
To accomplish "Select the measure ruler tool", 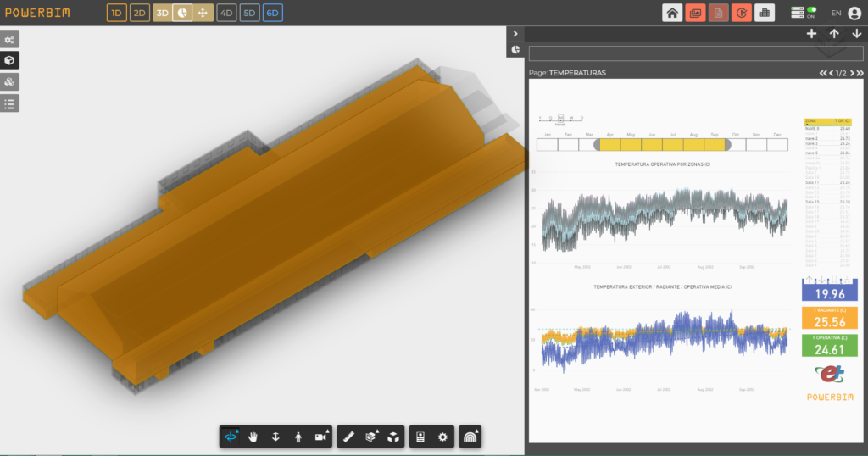I will tap(348, 437).
